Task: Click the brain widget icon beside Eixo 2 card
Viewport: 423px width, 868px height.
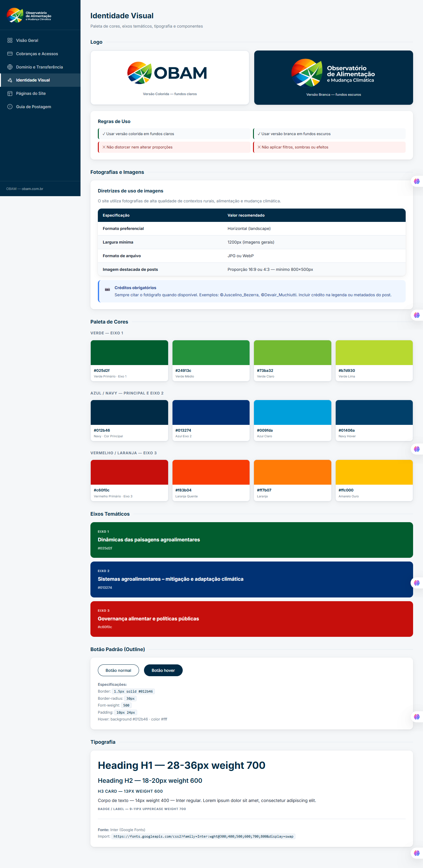Action: (416, 583)
